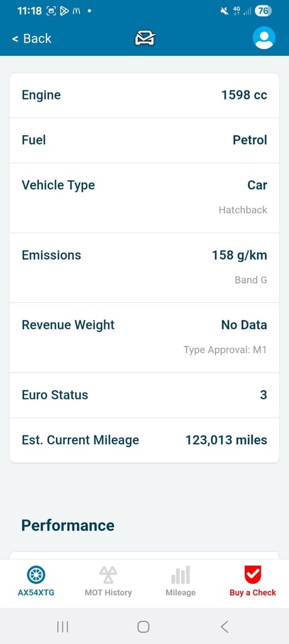
Task: Open the user profile avatar icon
Action: click(264, 38)
